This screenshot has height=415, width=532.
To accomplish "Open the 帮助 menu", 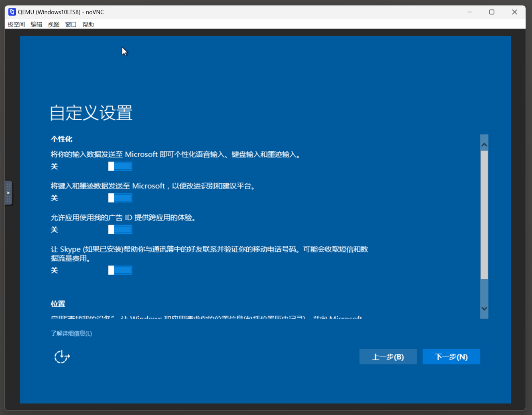I will (x=88, y=24).
